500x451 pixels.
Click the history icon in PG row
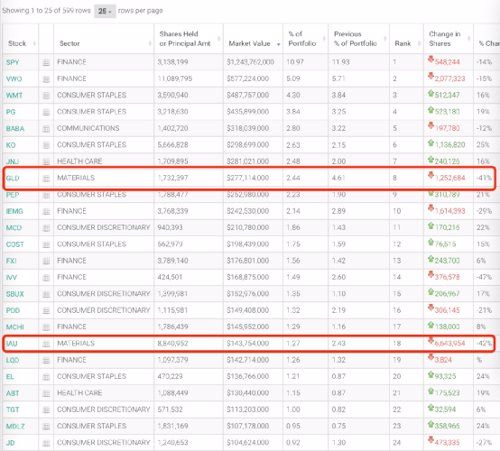click(46, 112)
